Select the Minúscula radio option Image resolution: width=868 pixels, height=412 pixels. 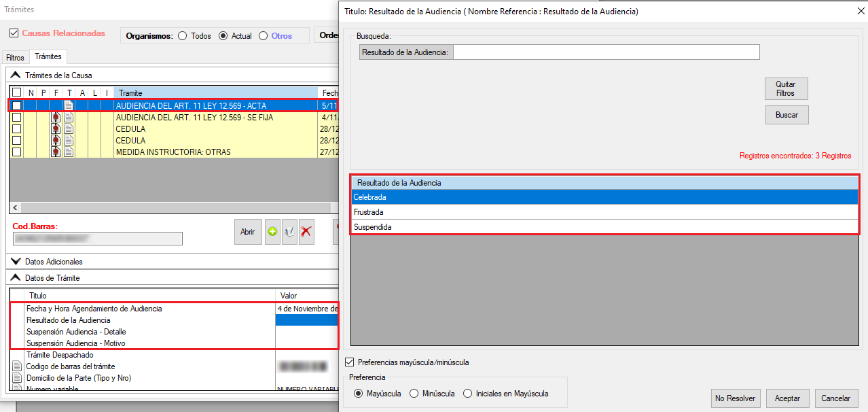coord(414,394)
